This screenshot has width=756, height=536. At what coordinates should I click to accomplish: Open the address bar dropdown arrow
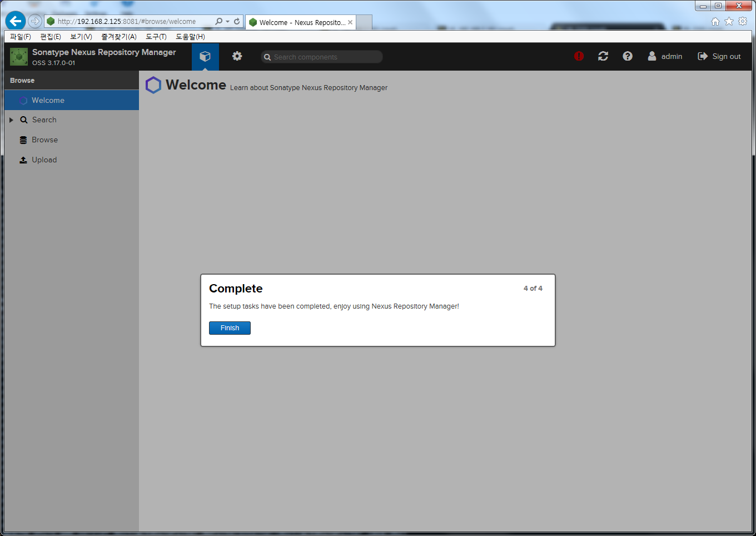tap(227, 22)
